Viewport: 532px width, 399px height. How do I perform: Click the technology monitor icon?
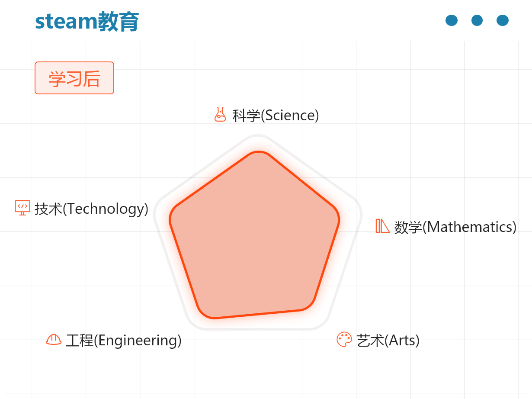pos(22,208)
